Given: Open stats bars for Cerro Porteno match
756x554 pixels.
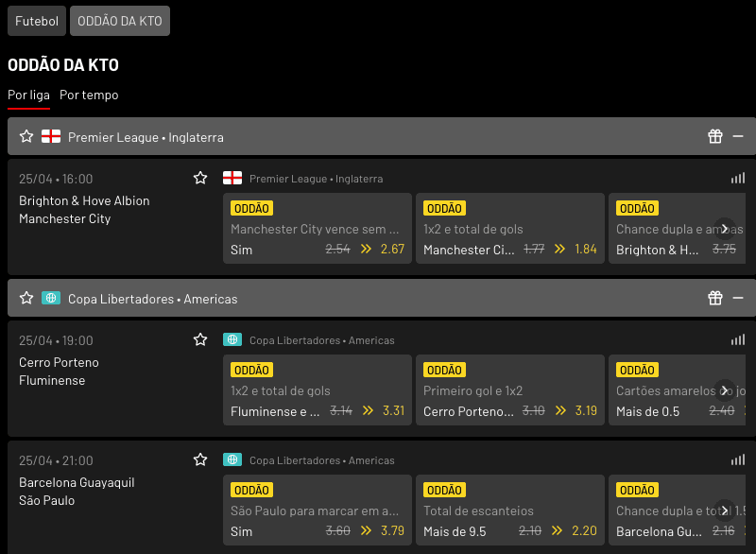Looking at the screenshot, I should [738, 340].
